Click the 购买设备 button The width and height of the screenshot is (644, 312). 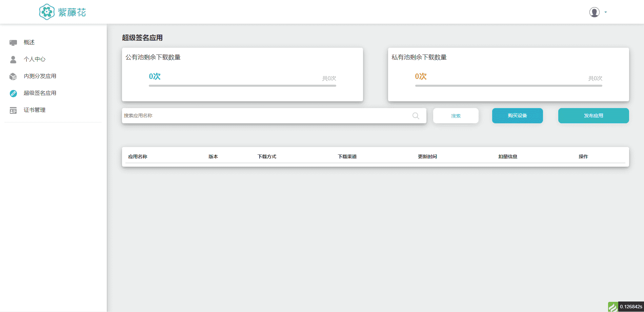pyautogui.click(x=517, y=116)
